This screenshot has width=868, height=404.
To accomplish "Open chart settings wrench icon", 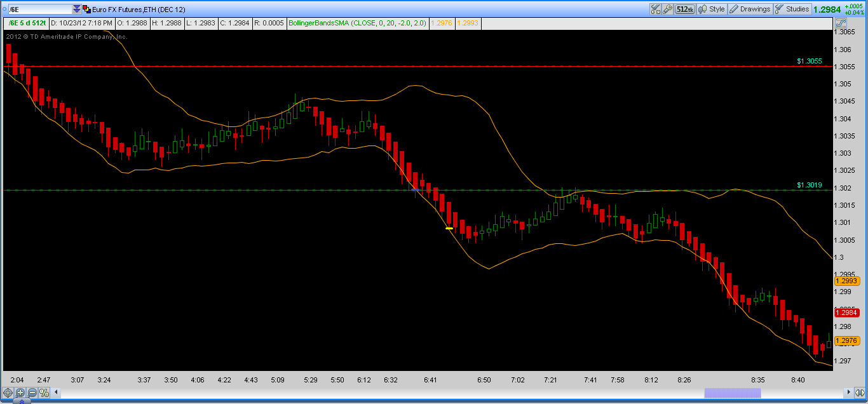I will click(x=667, y=9).
